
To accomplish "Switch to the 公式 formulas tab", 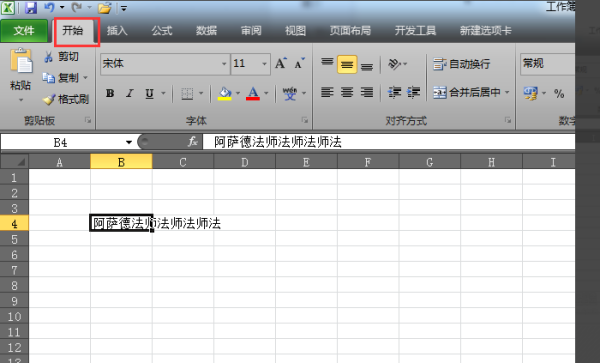I will [162, 31].
